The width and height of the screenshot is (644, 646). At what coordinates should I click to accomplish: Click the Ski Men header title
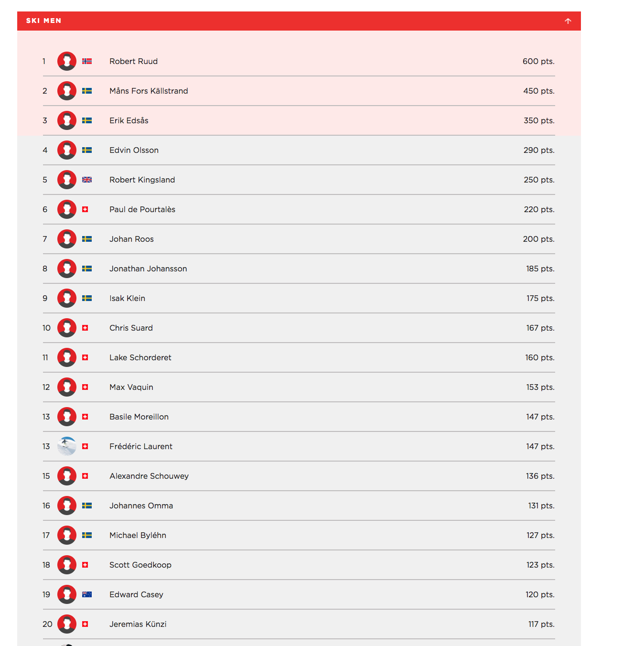pyautogui.click(x=44, y=21)
